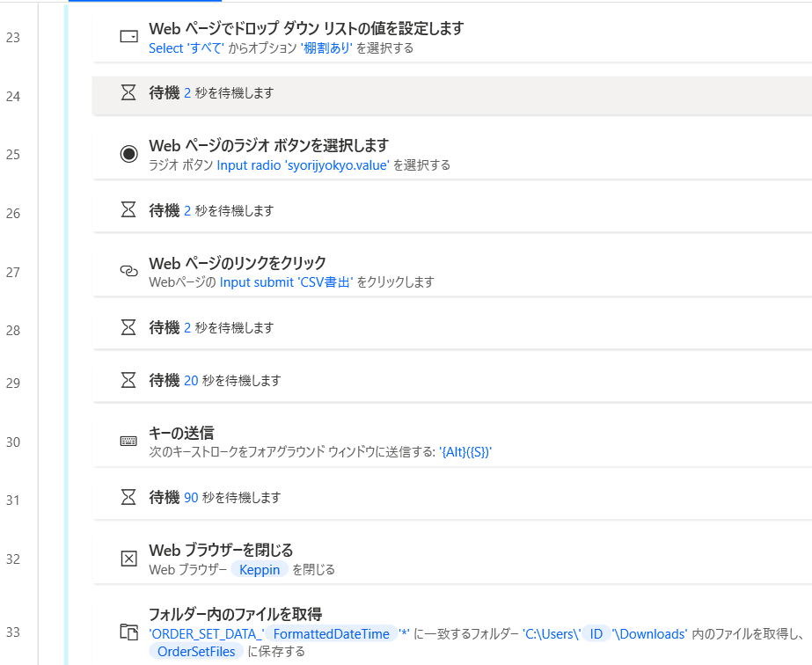The height and width of the screenshot is (665, 812).
Task: Click the keyboard icon on the キーの送信 step
Action: [x=128, y=441]
